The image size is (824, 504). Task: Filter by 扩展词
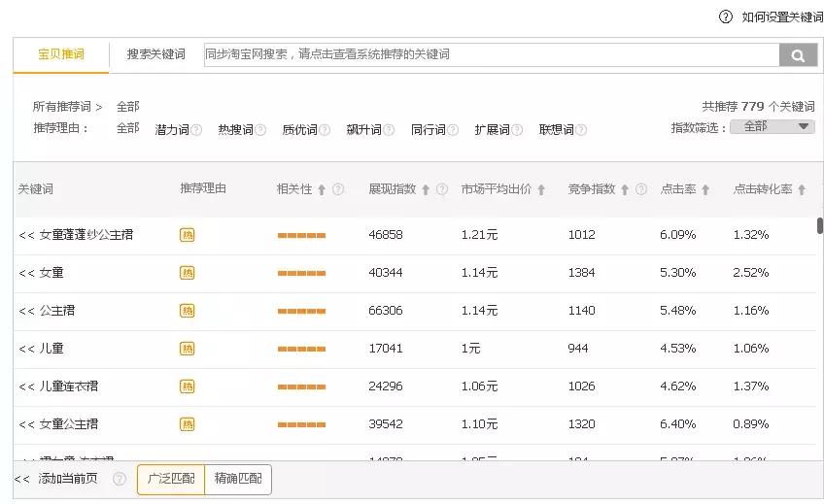(493, 130)
